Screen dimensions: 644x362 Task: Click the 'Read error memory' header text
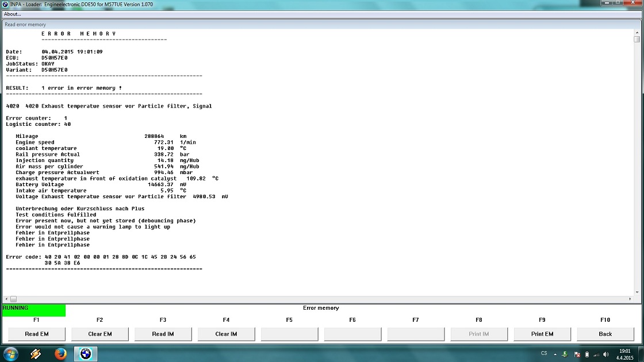pyautogui.click(x=25, y=25)
